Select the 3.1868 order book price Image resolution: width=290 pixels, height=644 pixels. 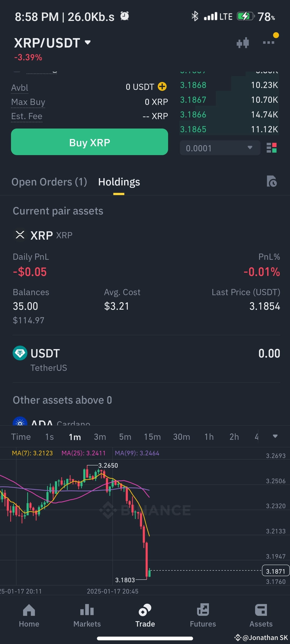pyautogui.click(x=193, y=85)
